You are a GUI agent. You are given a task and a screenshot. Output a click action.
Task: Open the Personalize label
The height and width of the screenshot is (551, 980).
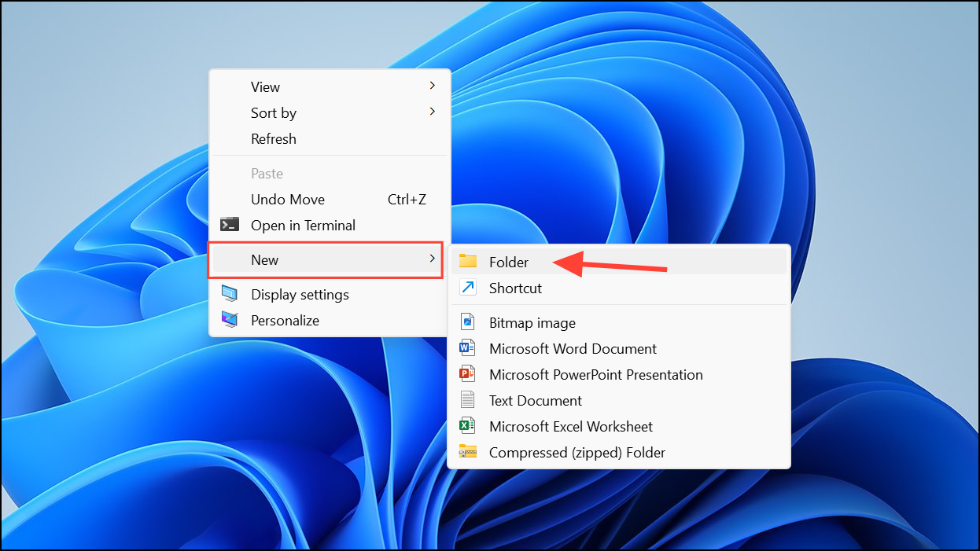click(x=285, y=320)
